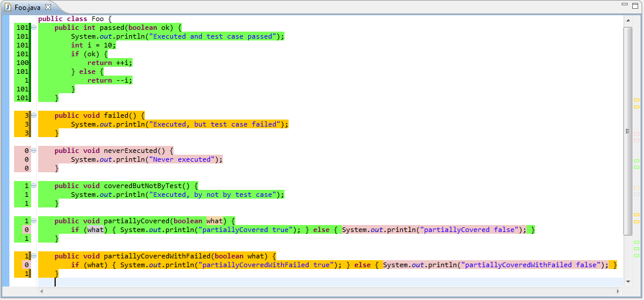The height and width of the screenshot is (300, 644).
Task: Fold the neverExecuted() method
Action: click(x=34, y=151)
